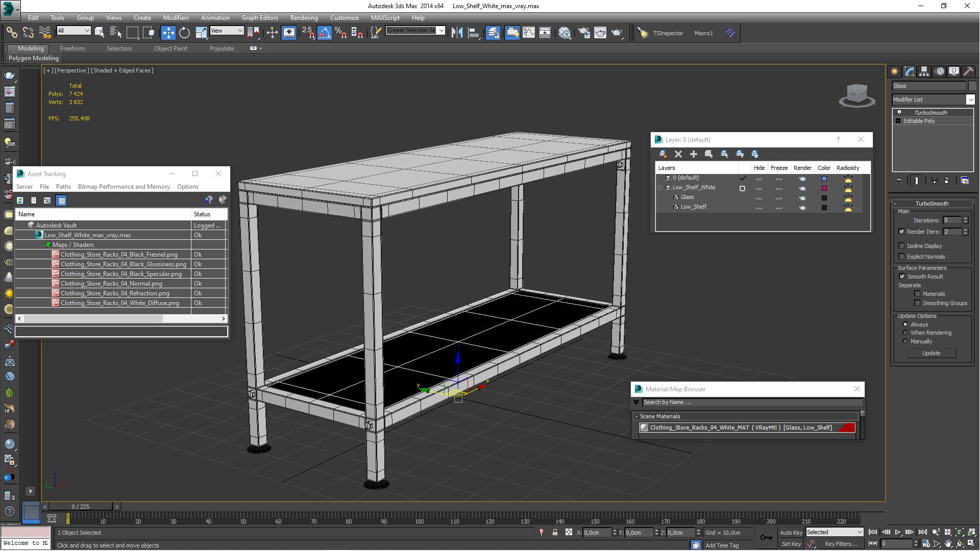Delete highlighted layer using X icon
The height and width of the screenshot is (551, 980).
[x=678, y=154]
